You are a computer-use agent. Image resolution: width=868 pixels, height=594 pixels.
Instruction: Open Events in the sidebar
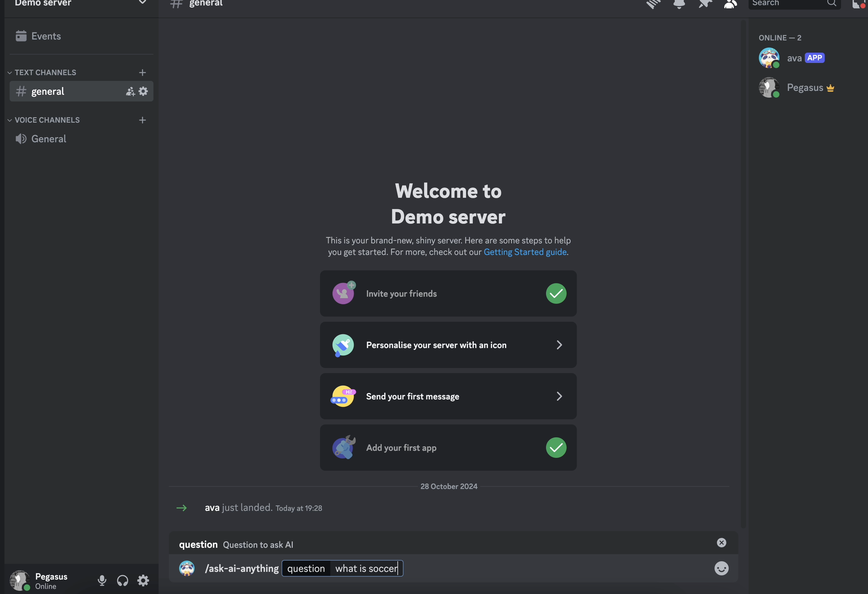pos(46,36)
